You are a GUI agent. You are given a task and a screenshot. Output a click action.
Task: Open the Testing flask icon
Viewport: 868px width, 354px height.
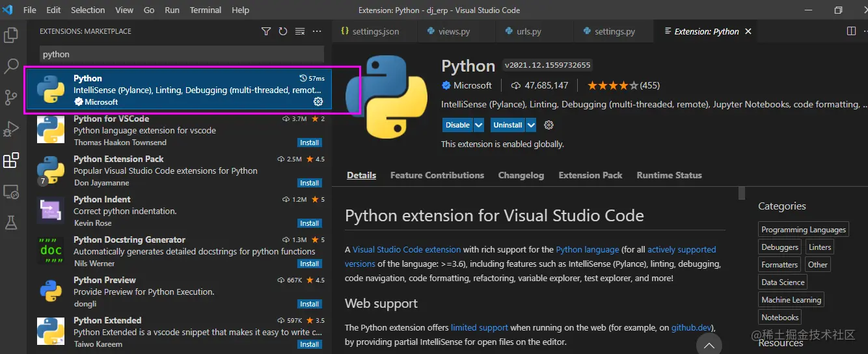pyautogui.click(x=11, y=223)
